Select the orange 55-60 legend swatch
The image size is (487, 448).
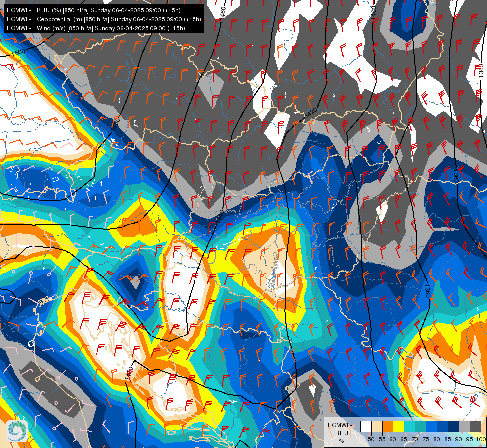388,426
